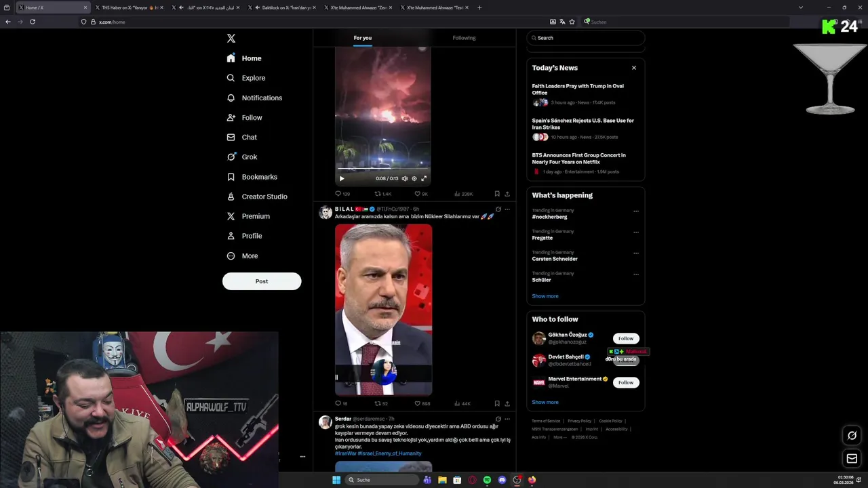Share the fire video post

(507, 194)
